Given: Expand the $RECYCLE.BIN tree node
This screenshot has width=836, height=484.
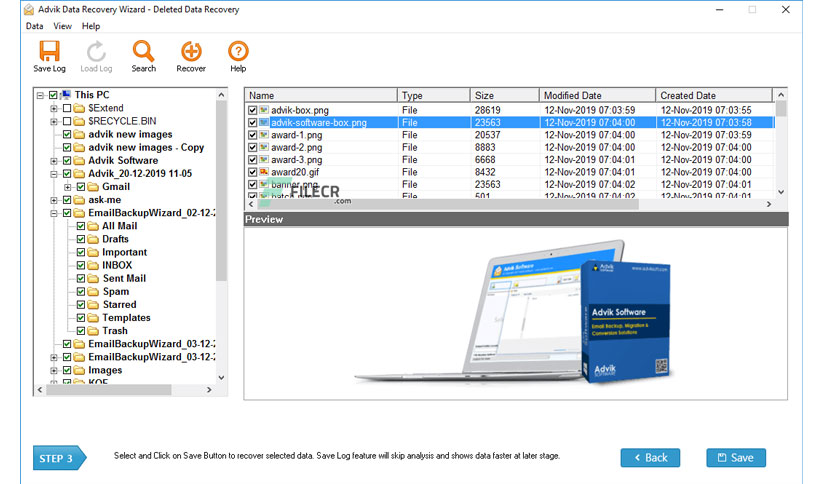Looking at the screenshot, I should [x=54, y=122].
